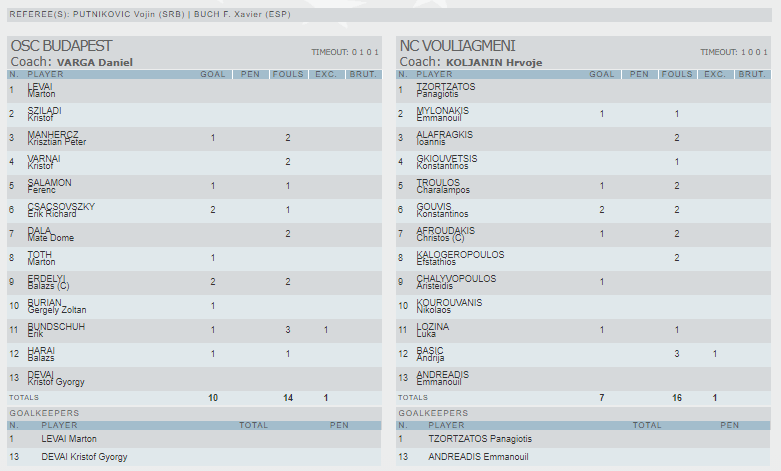This screenshot has width=781, height=471.
Task: Click the OSC BUDAPEST team title
Action: (60, 46)
